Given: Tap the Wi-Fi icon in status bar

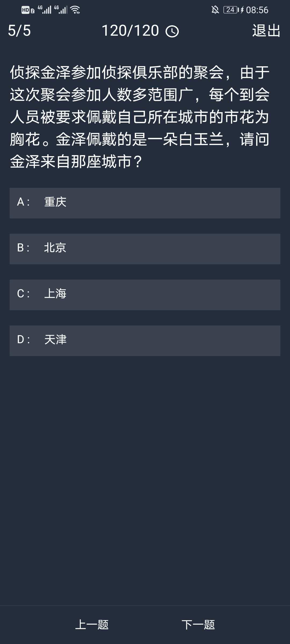Looking at the screenshot, I should click(x=75, y=10).
